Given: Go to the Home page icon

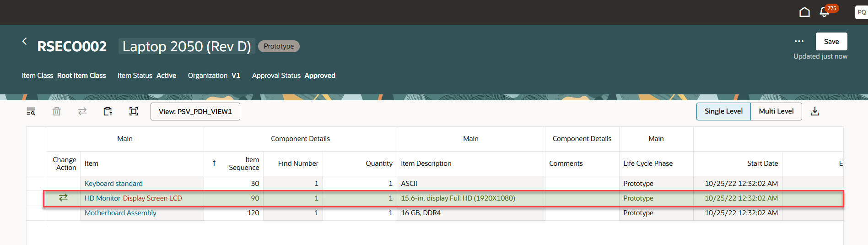Looking at the screenshot, I should (x=804, y=12).
